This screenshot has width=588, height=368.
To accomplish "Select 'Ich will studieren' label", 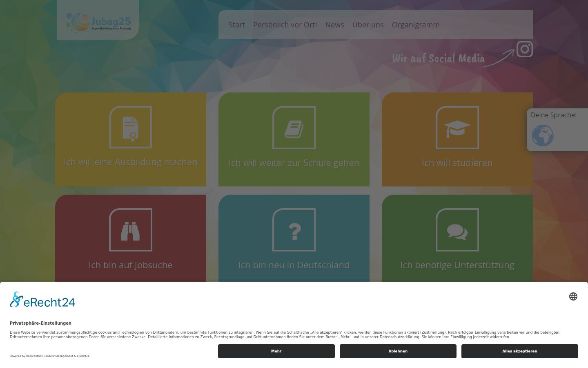I will click(x=457, y=163).
